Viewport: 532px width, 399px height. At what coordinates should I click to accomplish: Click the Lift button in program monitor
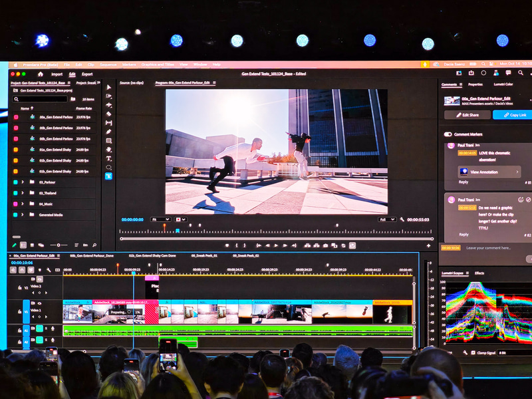307,245
